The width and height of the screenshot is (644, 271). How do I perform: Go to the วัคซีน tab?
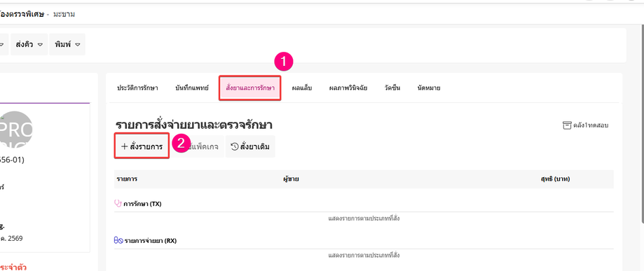[x=392, y=88]
